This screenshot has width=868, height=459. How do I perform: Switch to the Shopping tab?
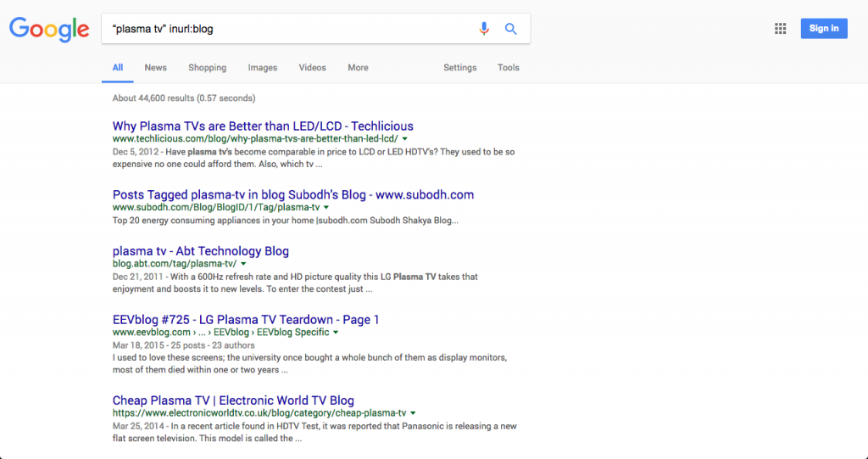[x=207, y=68]
